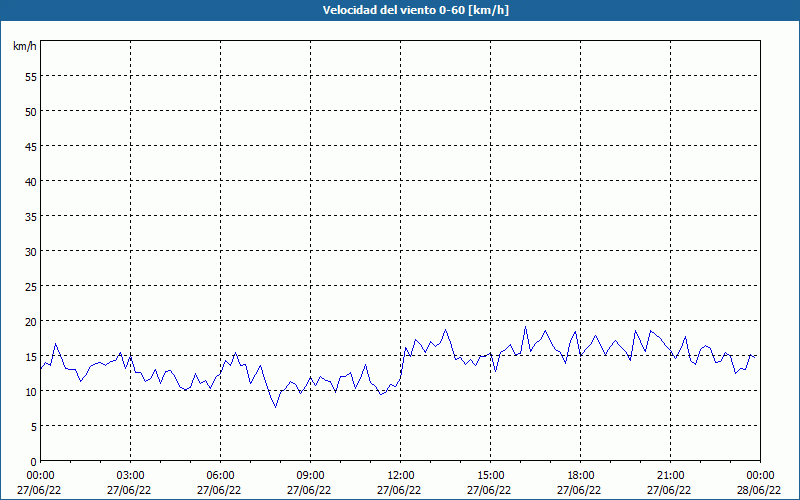800x500 pixels.
Task: Select the 18:00 time axis label
Action: click(x=580, y=475)
